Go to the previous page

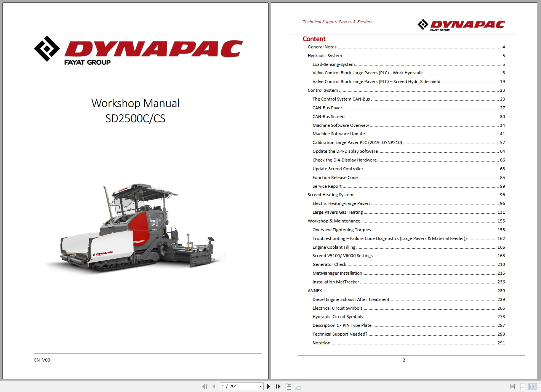[x=214, y=386]
